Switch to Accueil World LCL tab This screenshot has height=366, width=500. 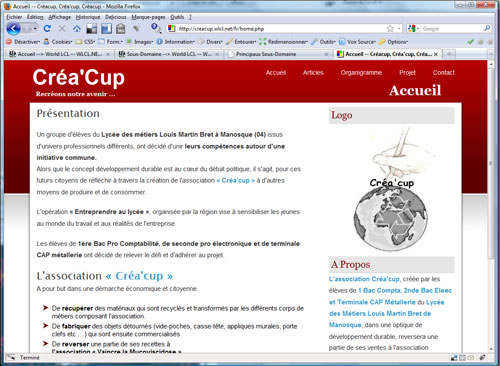click(59, 54)
